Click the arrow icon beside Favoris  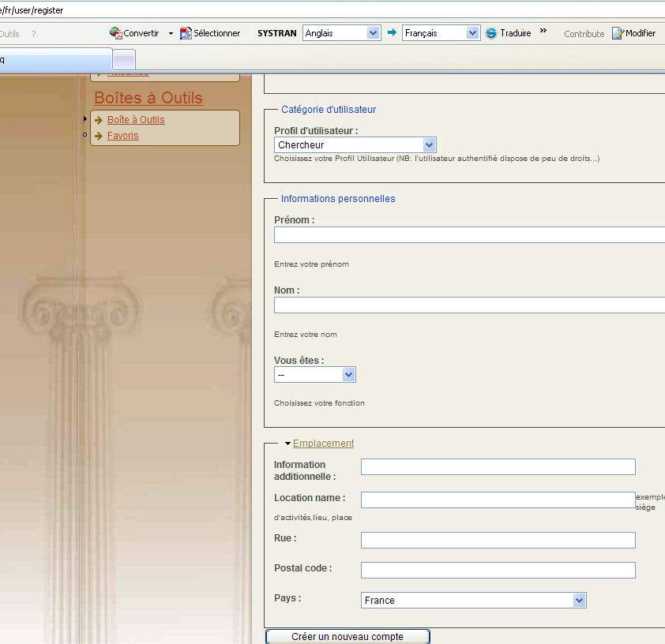click(x=99, y=136)
